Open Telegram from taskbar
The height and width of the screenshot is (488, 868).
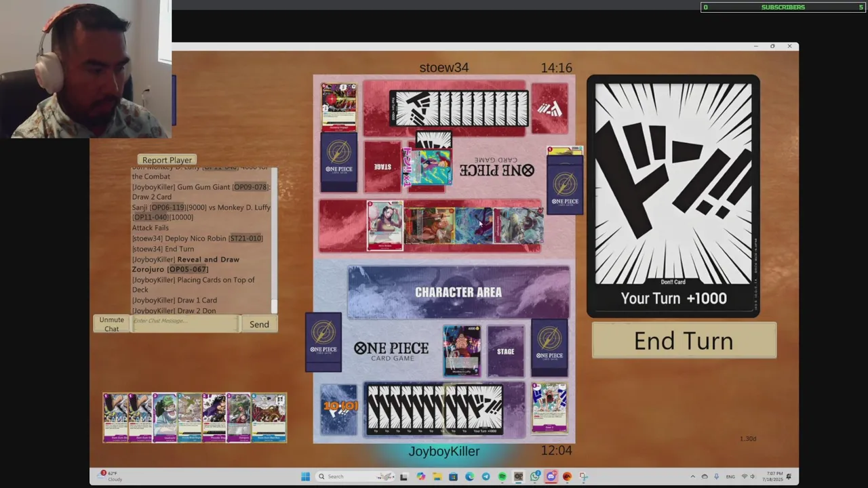[486, 476]
